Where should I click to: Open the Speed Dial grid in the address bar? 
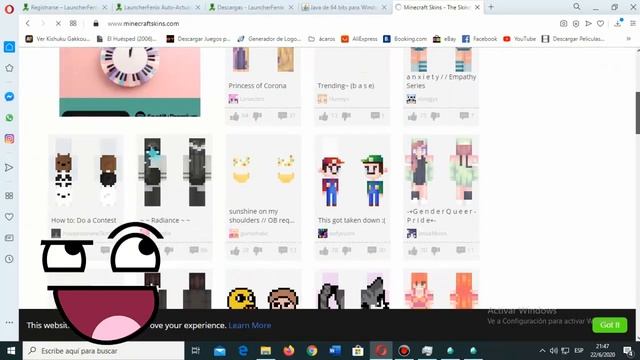tap(73, 24)
